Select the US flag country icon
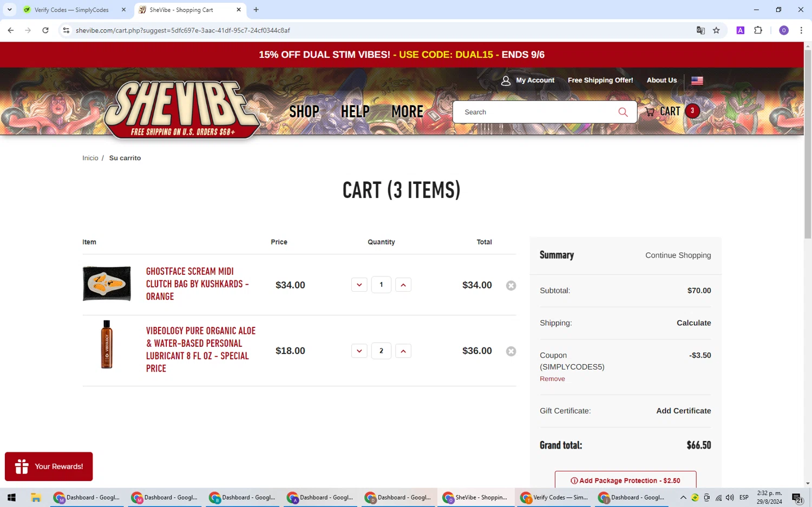Image resolution: width=812 pixels, height=507 pixels. pyautogui.click(x=697, y=81)
